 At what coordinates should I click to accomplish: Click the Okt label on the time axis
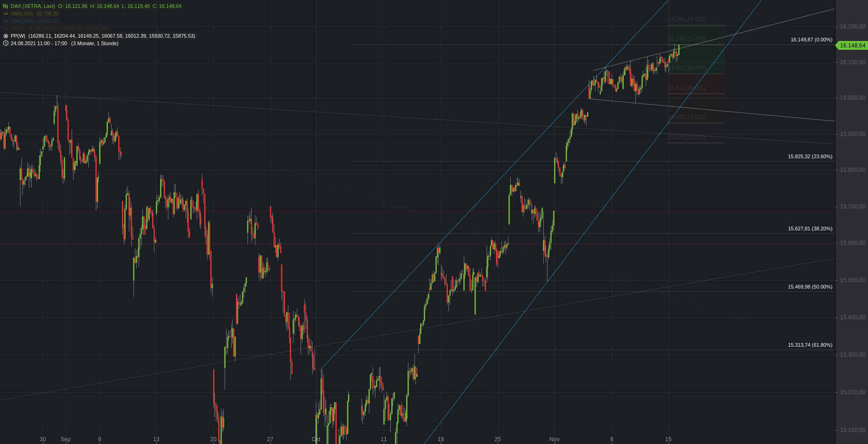(x=316, y=439)
